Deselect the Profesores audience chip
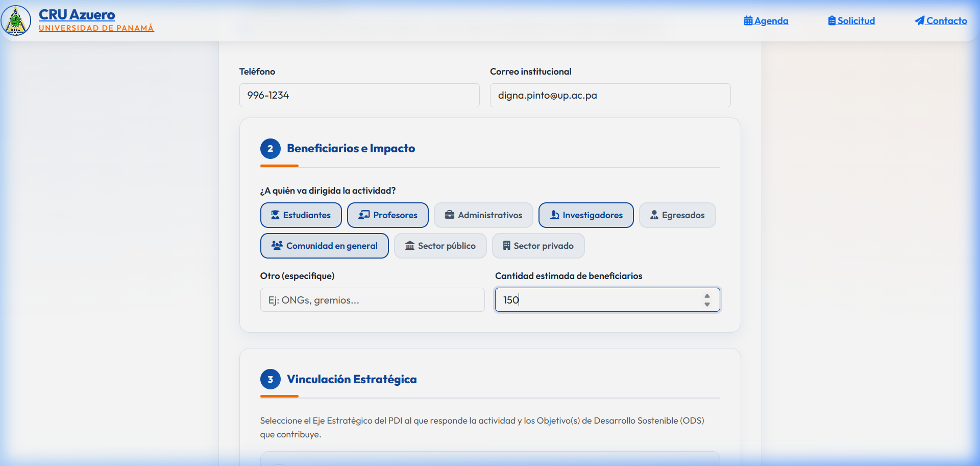The width and height of the screenshot is (980, 466). coord(388,215)
